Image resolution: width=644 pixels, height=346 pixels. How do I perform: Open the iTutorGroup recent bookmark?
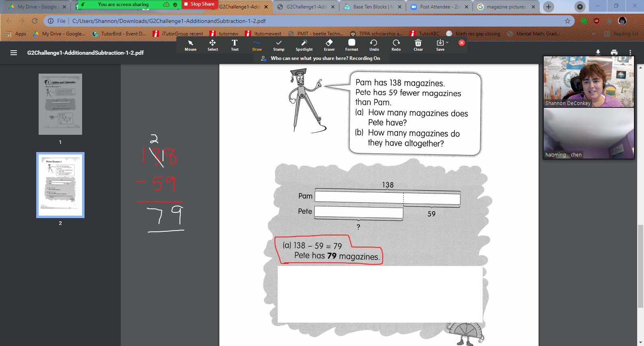coord(178,34)
